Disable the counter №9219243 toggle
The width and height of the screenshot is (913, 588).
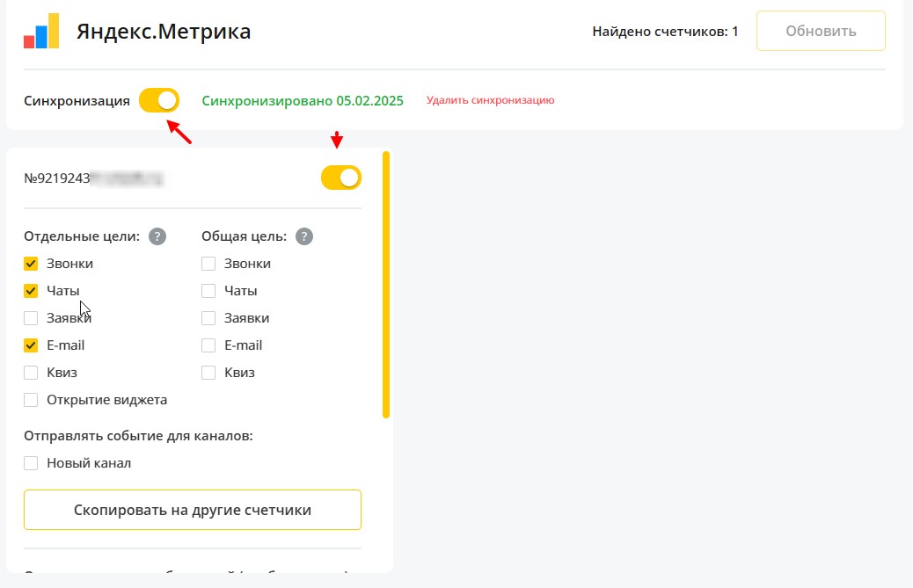coord(341,178)
